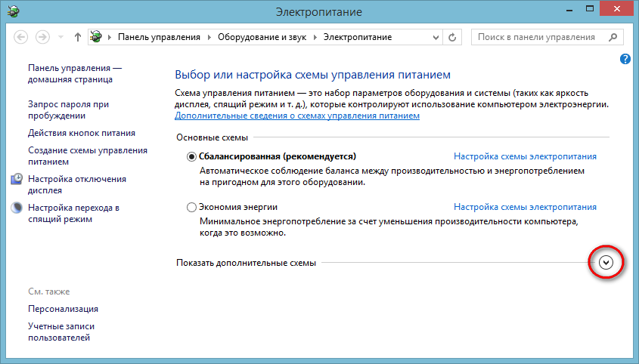639x364 pixels.
Task: Open Действия кнопок питания
Action: [82, 133]
